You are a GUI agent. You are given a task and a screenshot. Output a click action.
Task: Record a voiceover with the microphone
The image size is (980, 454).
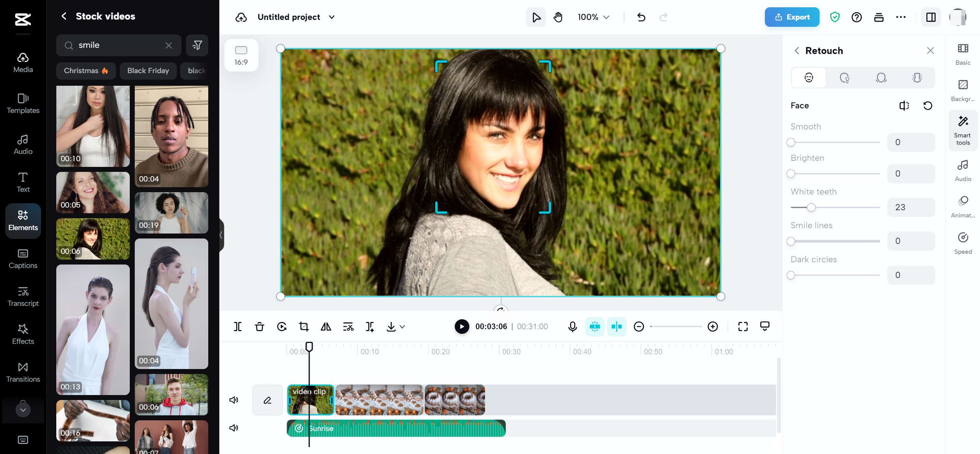click(x=572, y=327)
